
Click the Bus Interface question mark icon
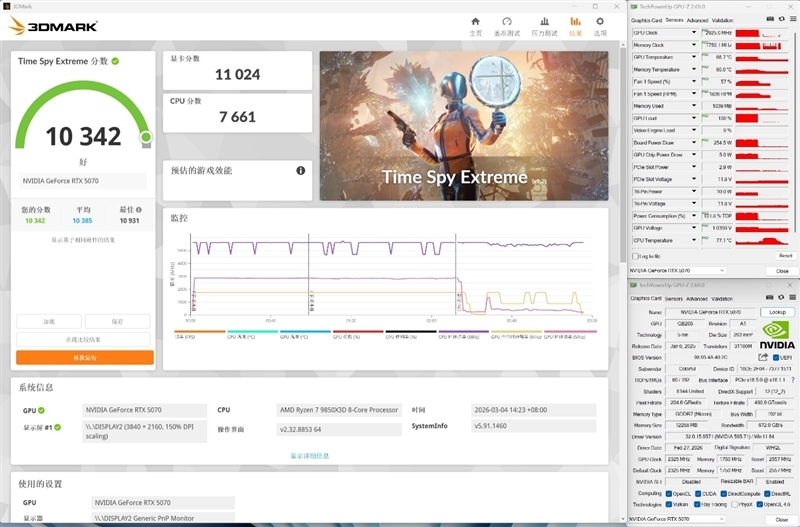pyautogui.click(x=793, y=380)
